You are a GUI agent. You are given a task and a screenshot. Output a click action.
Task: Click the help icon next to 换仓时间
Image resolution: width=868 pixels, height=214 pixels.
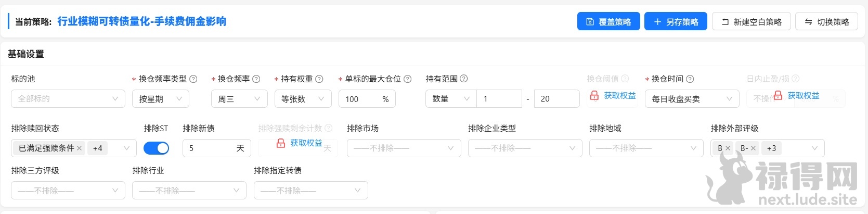pos(690,79)
